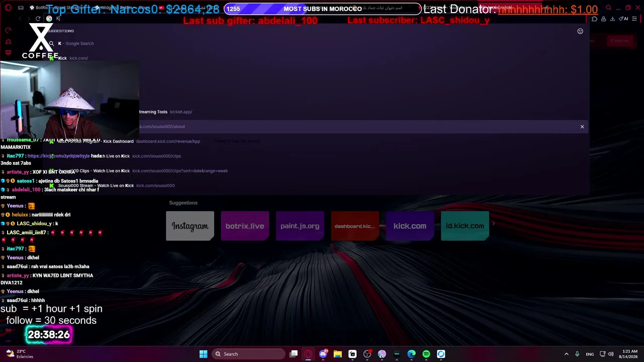Click the smiley face icon in suggestions panel
The height and width of the screenshot is (362, 644).
[x=580, y=31]
